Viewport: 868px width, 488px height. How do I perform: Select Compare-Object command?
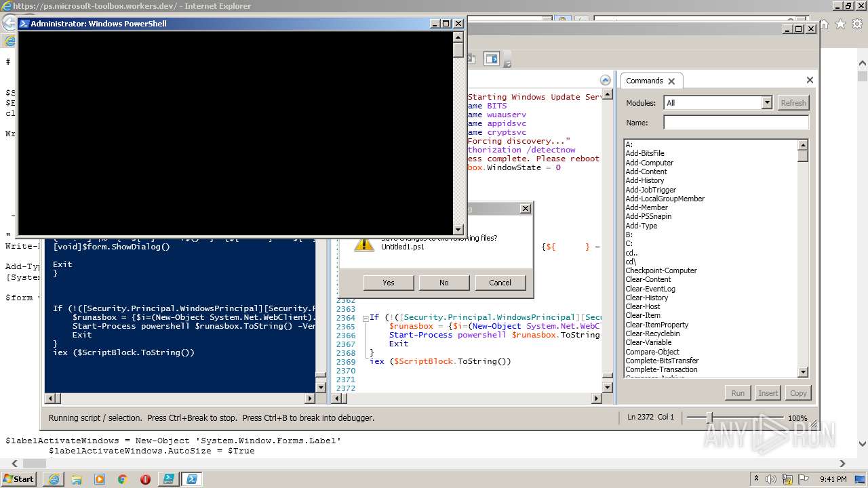(x=652, y=352)
